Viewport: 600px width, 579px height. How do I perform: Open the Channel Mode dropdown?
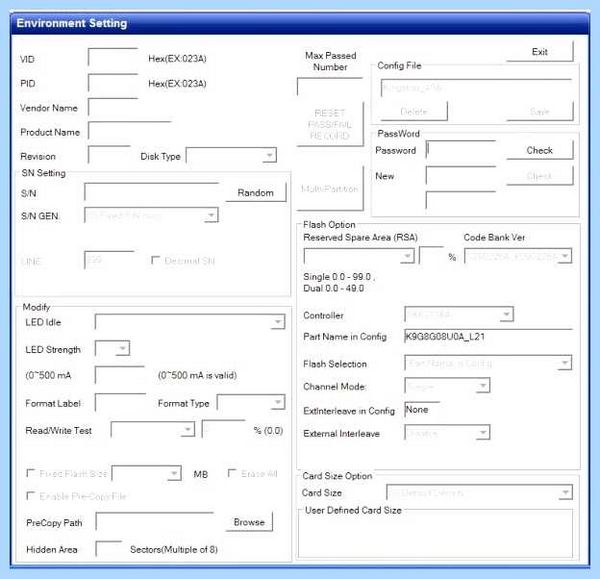447,386
